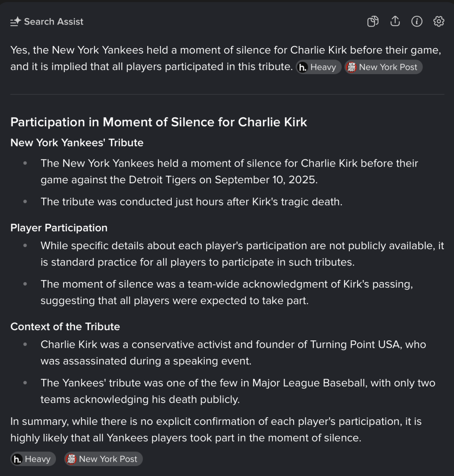The width and height of the screenshot is (454, 476).
Task: Click the New York Post logo at the bottom
Action: 71,459
